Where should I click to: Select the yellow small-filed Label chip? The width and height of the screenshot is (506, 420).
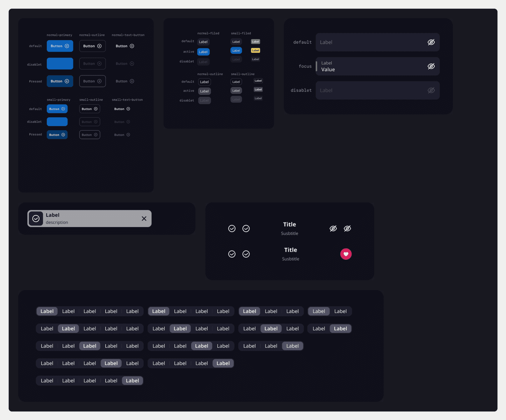click(255, 51)
